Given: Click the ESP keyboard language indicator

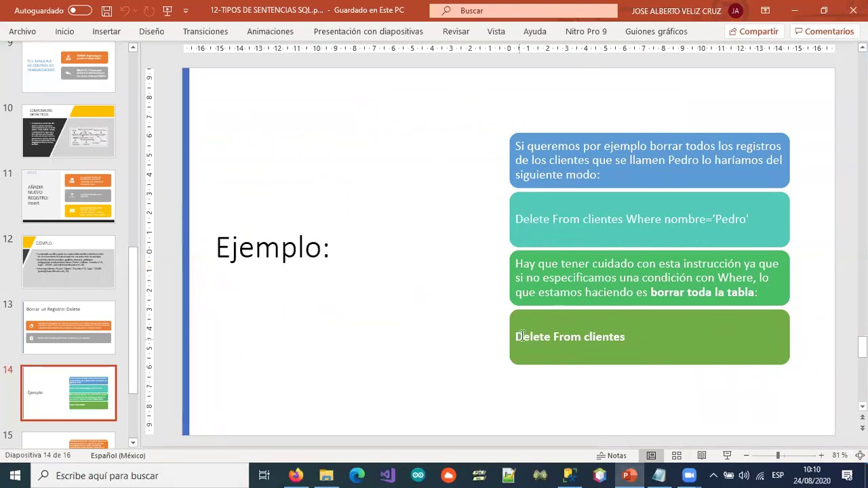Looking at the screenshot, I should [778, 475].
